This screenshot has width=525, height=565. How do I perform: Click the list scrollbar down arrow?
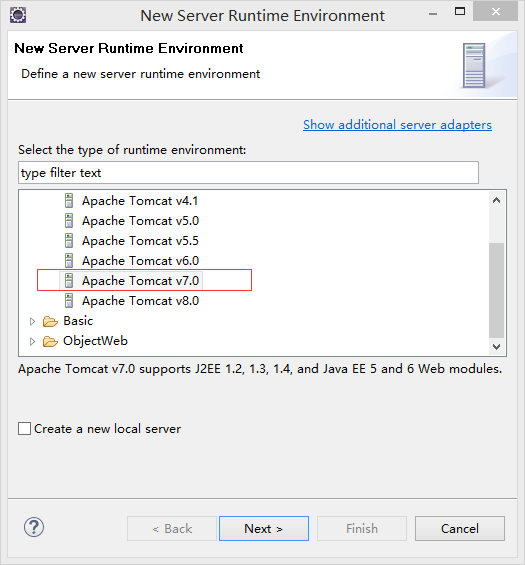click(497, 347)
